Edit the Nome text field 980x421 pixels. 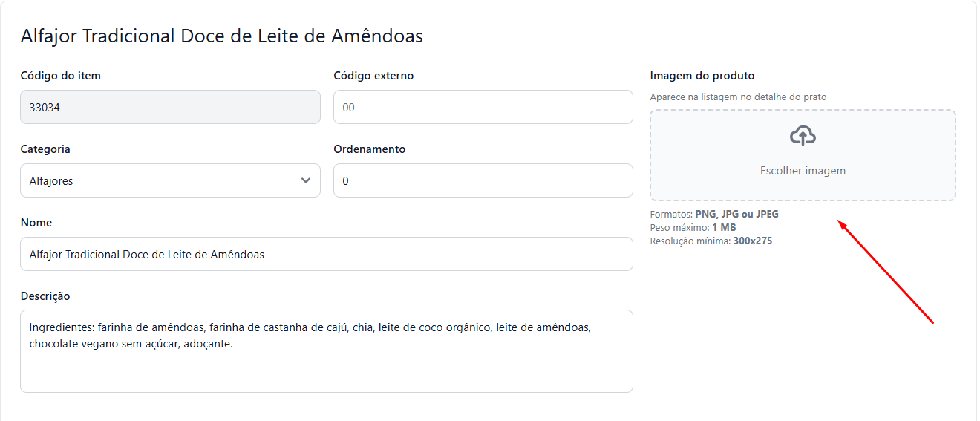(326, 254)
